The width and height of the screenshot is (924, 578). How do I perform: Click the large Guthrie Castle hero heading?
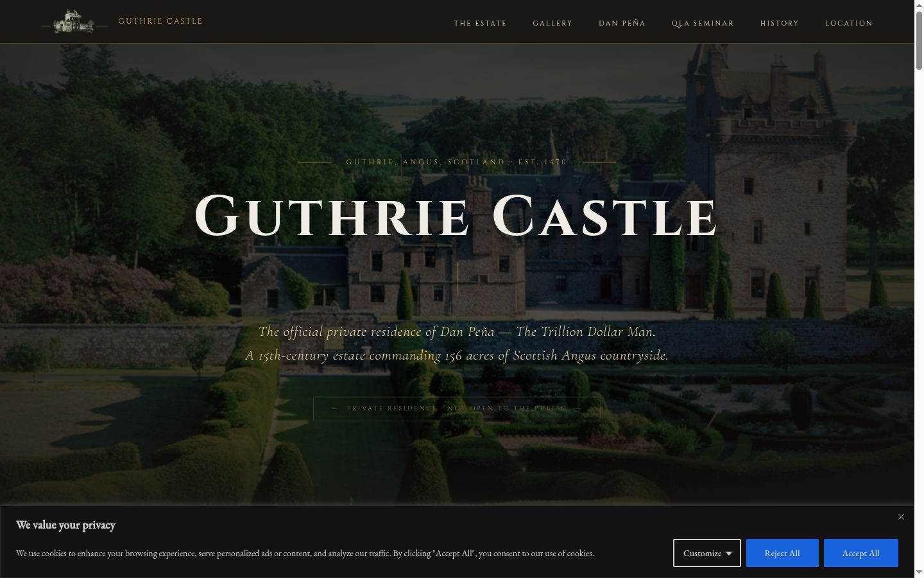(x=457, y=215)
